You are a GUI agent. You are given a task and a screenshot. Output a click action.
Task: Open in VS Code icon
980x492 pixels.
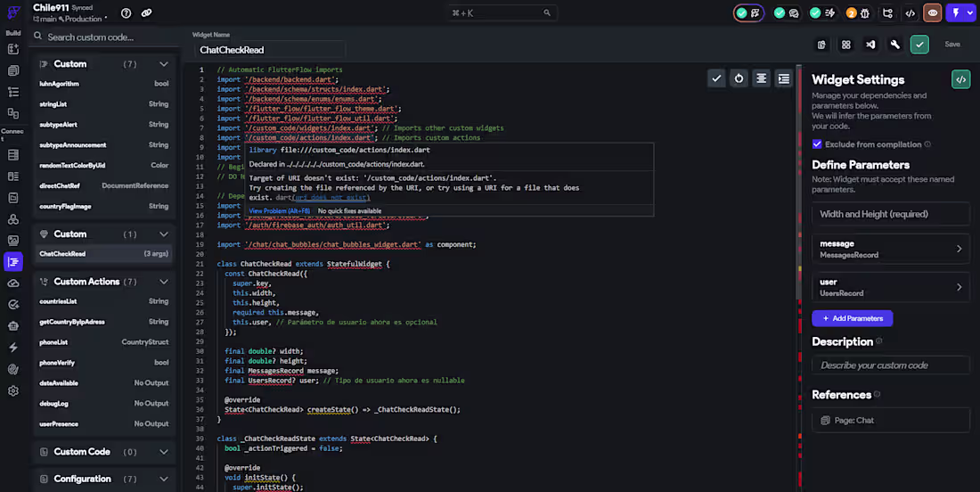click(x=870, y=45)
